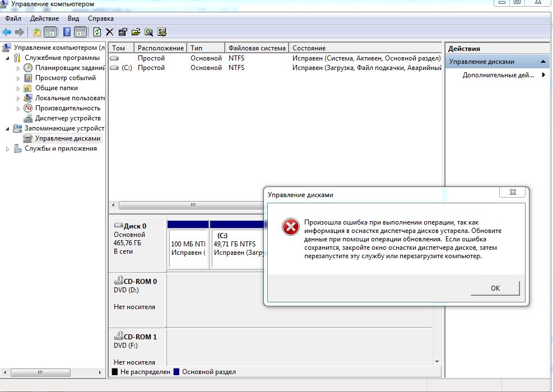Click the magnifier folder toolbar icon
553x392 pixels.
(x=149, y=32)
